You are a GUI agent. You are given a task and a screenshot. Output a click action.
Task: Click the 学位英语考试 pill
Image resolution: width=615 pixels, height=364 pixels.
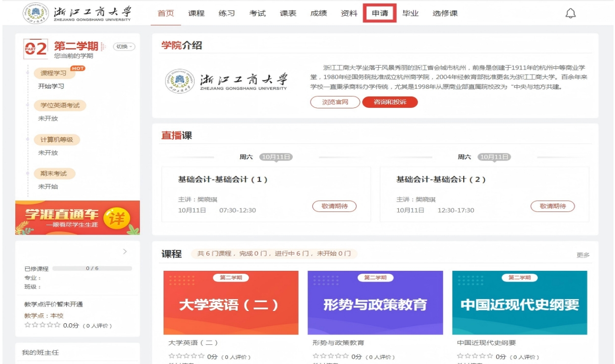tap(60, 105)
